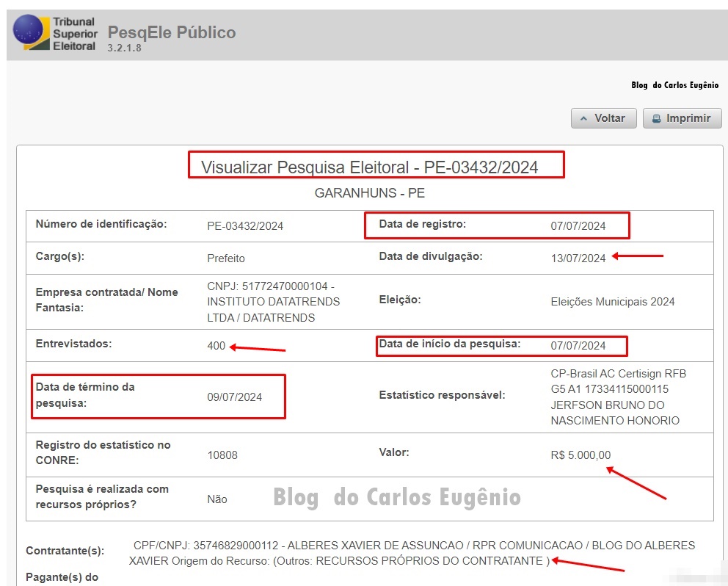Click the Valor amount R$ 5.000,00
Viewport: 728px width, 586px height.
pyautogui.click(x=580, y=455)
